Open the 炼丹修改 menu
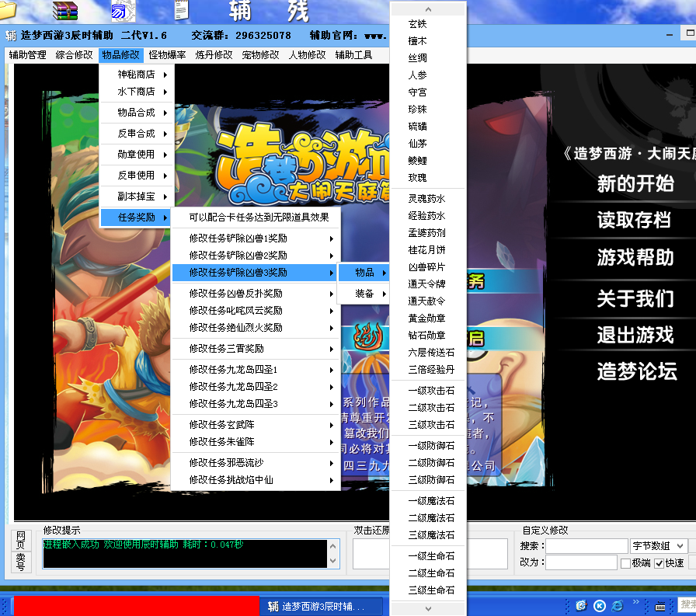The width and height of the screenshot is (696, 616). (x=214, y=55)
